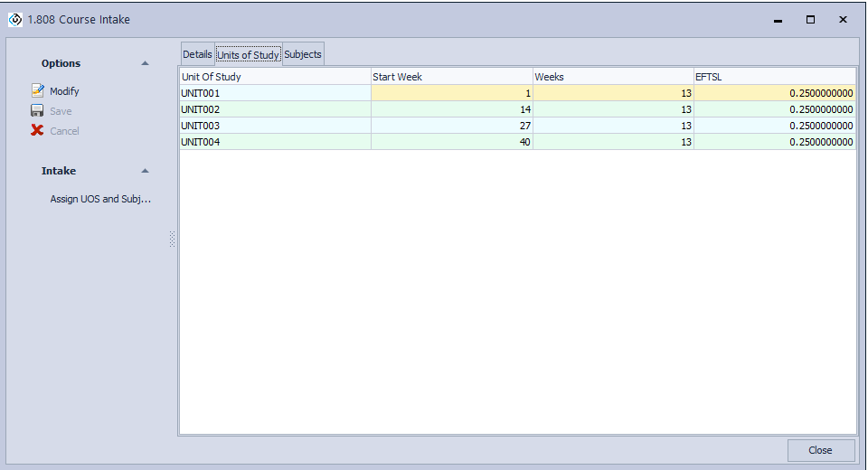Select the UNIT003 row
The width and height of the screenshot is (868, 470).
[275, 126]
